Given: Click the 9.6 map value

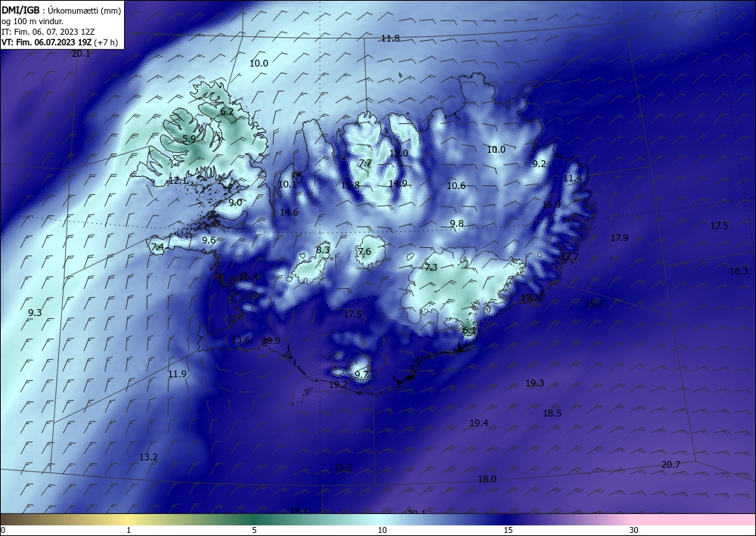Looking at the screenshot, I should (209, 240).
